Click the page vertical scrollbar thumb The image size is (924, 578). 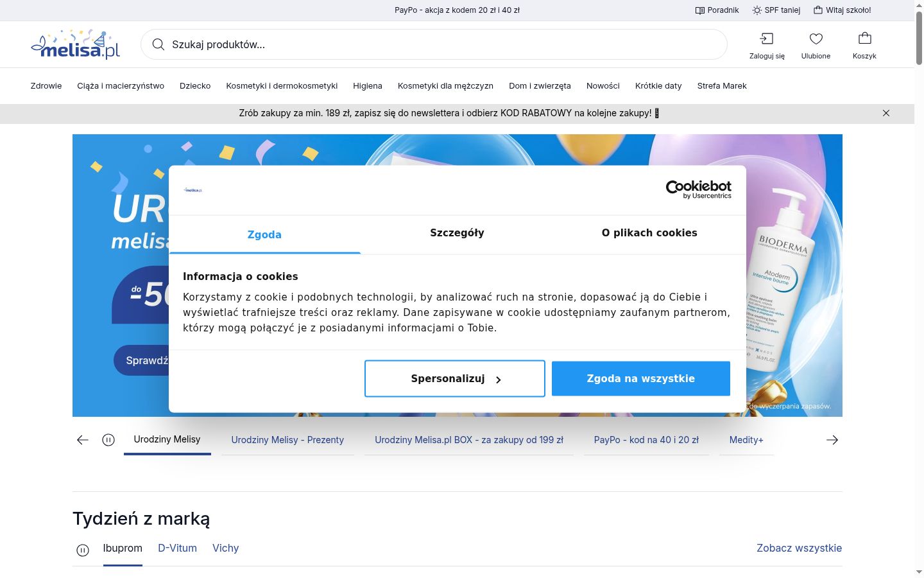click(919, 37)
